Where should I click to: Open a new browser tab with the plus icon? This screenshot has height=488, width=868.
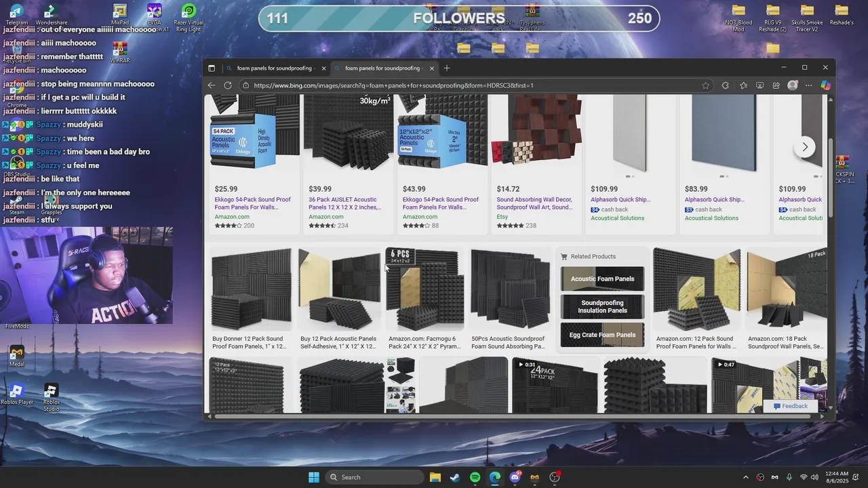(447, 68)
